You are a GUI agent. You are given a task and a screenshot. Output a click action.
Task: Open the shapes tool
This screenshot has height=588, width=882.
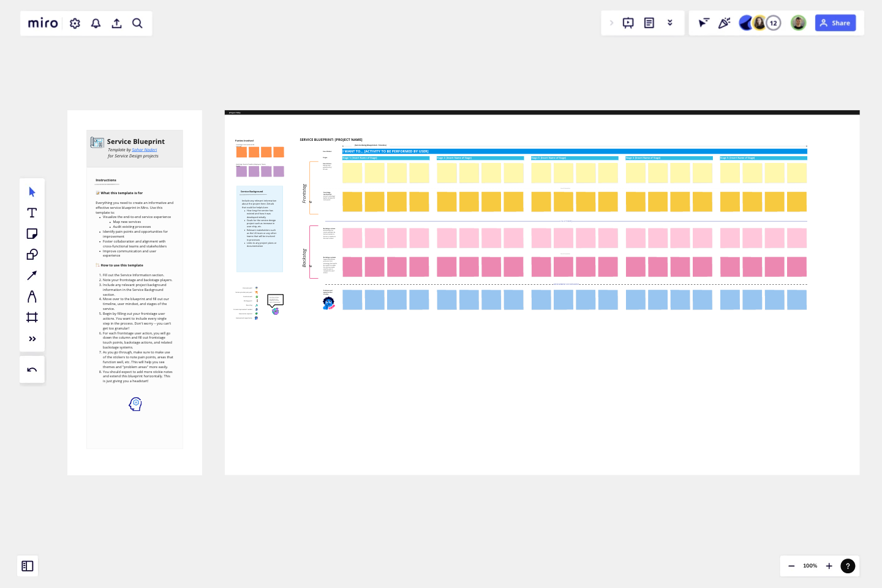pyautogui.click(x=32, y=254)
